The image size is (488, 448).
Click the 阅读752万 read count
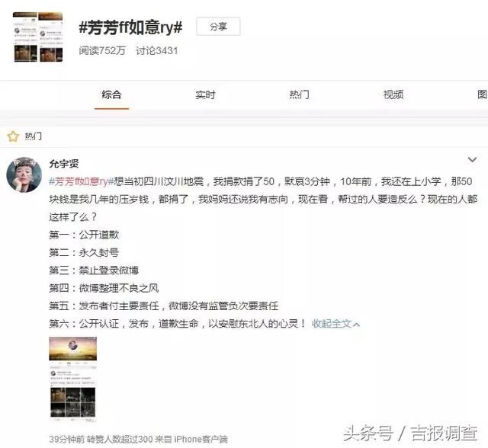102,51
